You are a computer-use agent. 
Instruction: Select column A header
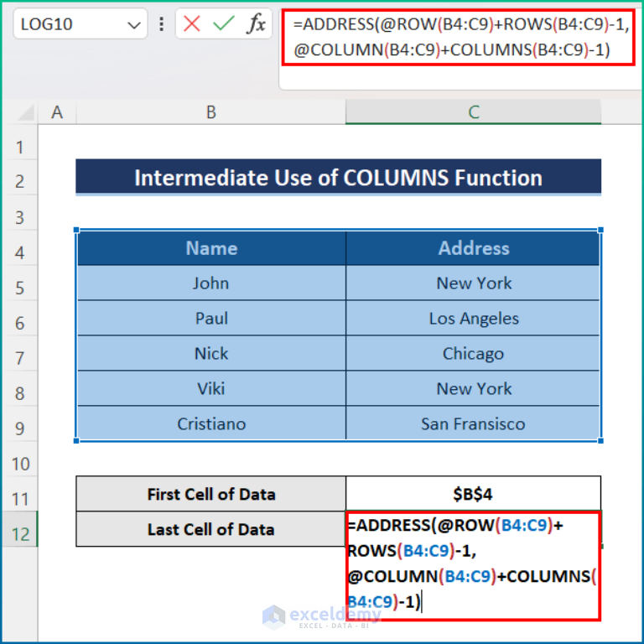pyautogui.click(x=57, y=112)
